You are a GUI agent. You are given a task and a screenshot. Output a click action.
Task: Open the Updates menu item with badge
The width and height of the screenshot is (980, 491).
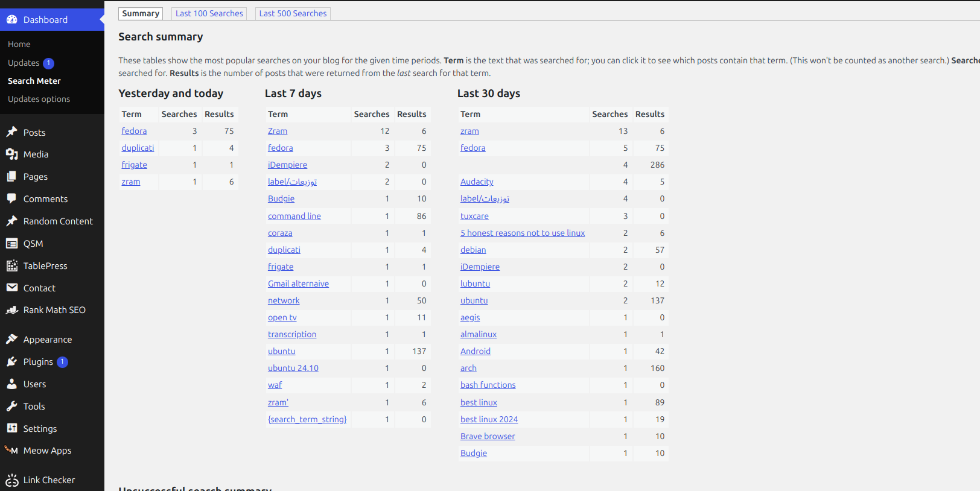tap(24, 63)
